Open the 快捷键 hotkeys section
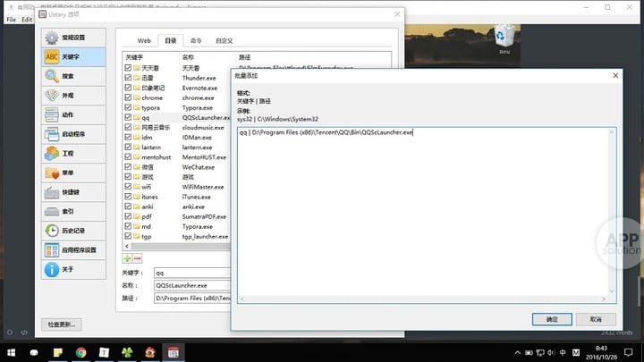644x362 pixels. [73, 192]
